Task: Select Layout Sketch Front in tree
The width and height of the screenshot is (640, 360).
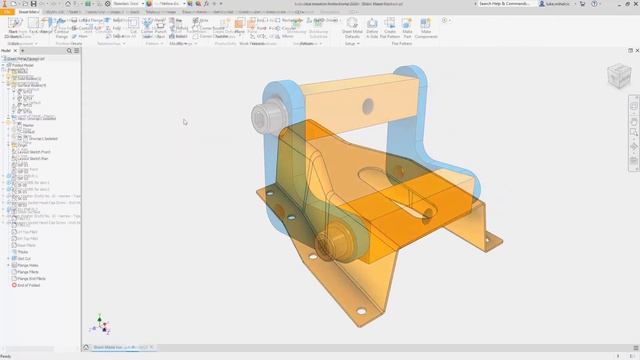Action: click(33, 152)
